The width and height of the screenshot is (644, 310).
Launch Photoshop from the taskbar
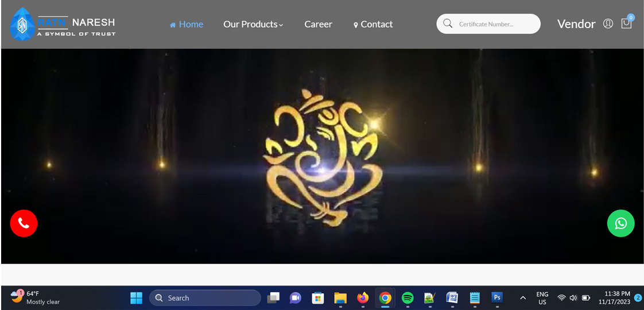click(497, 297)
